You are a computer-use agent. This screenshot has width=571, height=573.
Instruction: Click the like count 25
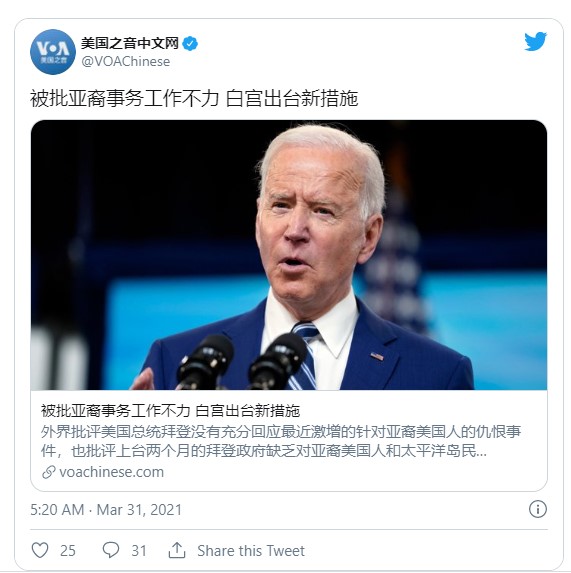coord(68,551)
